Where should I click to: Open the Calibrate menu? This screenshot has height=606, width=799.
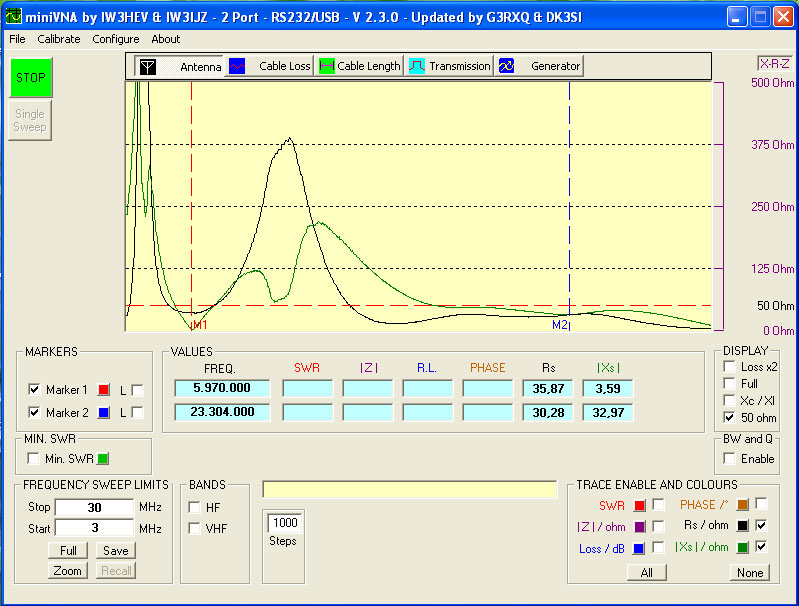tap(59, 39)
